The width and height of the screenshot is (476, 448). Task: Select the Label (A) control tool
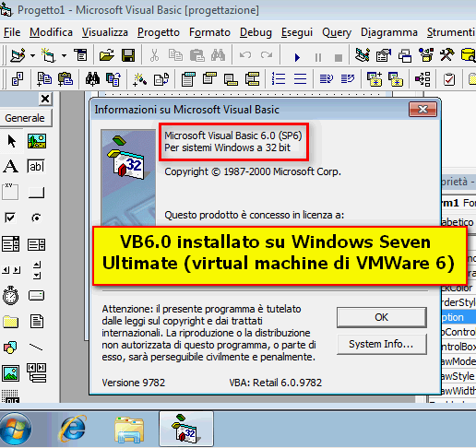(11, 167)
